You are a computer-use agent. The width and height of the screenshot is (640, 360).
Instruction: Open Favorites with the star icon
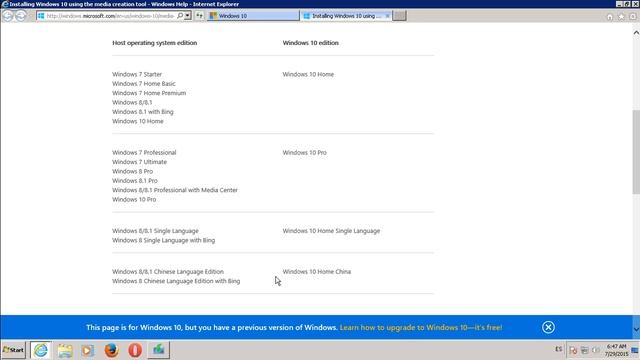(621, 17)
